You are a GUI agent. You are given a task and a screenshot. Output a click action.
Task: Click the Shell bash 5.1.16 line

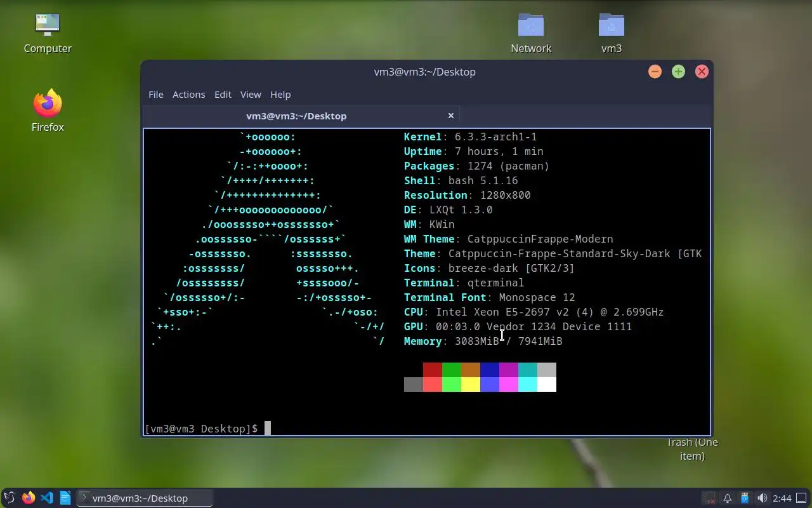[461, 180]
